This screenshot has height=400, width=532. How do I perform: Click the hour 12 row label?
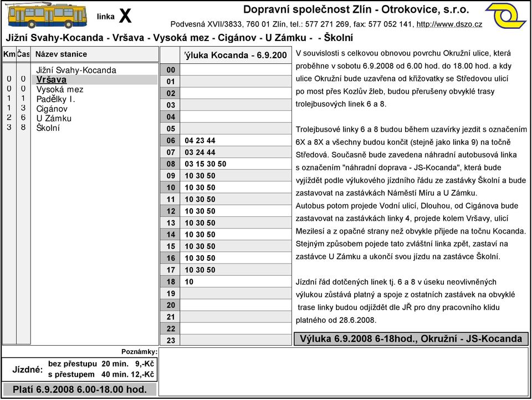coord(171,211)
